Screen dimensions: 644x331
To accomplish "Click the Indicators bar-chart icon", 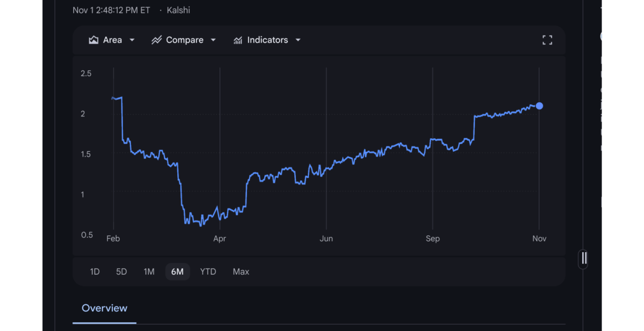I will coord(238,40).
